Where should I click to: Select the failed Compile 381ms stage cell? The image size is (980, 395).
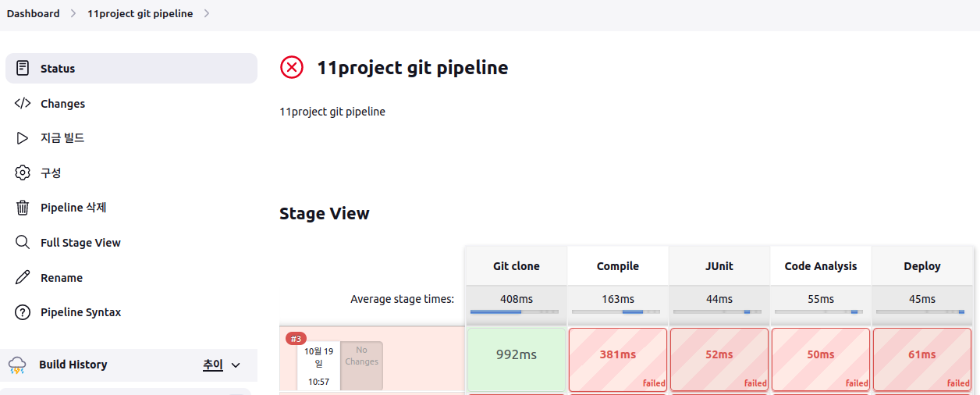click(618, 359)
